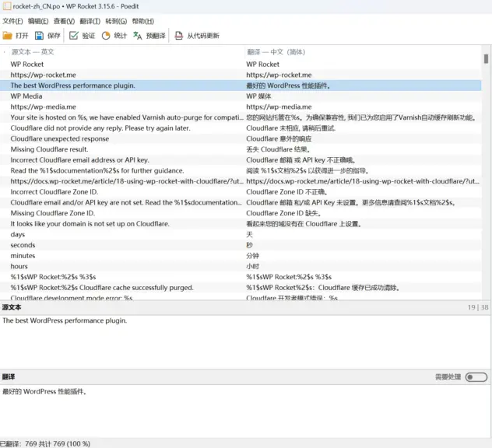Screen dimensions: 492x448
Task: Click the Poedit file icon in title bar
Action: pos(7,6)
